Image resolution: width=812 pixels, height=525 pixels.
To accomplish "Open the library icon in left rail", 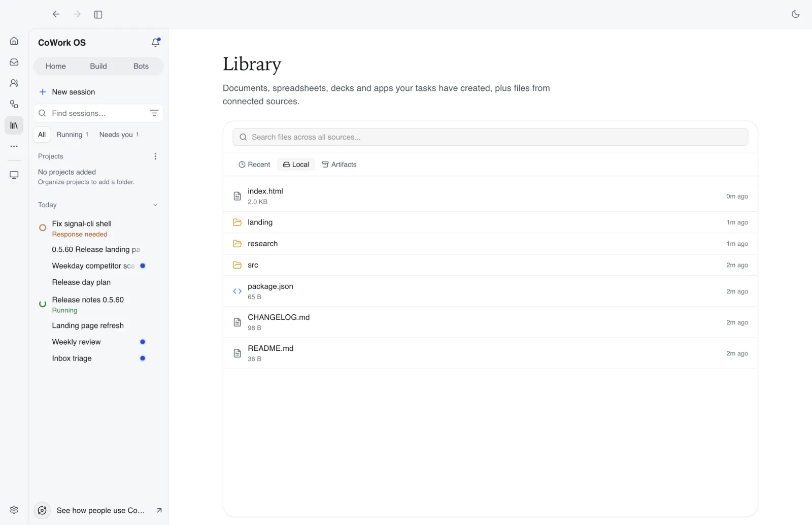I will click(x=14, y=125).
